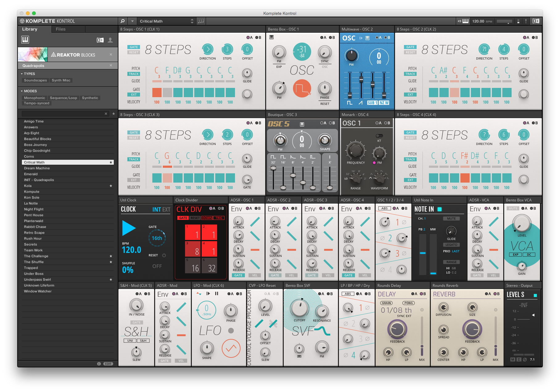Click Clock Divider cell 5 showing 16
560x392 pixels.
click(x=192, y=266)
